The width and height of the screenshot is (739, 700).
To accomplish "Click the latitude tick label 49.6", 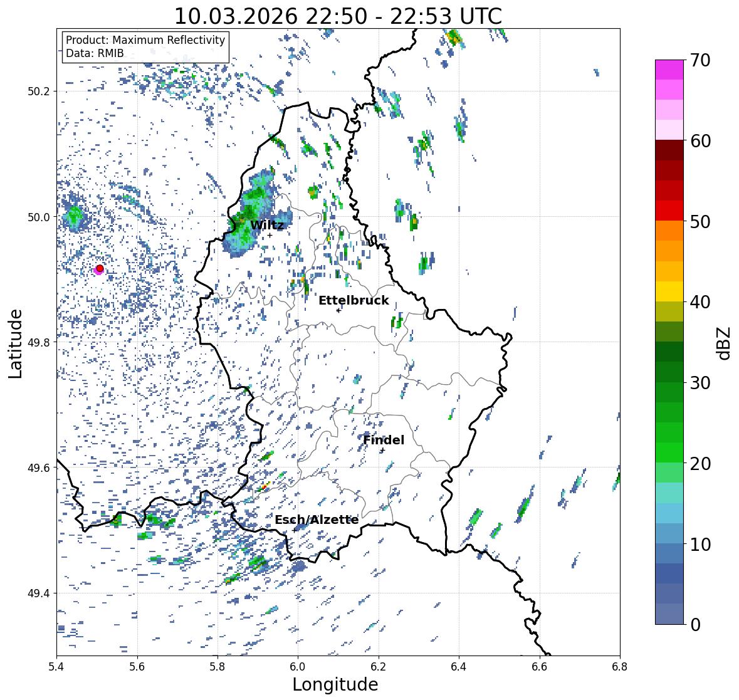I will [x=39, y=468].
